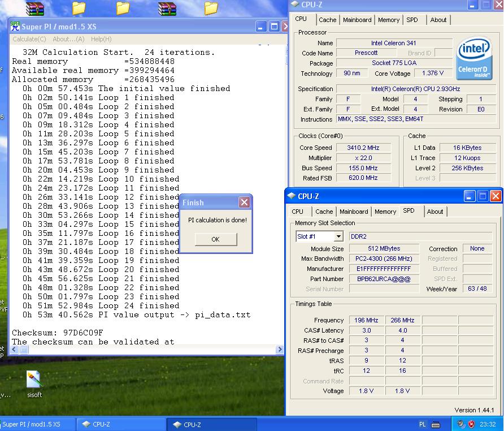Click the Module Size 512 MBytes value
504x431 pixels.
click(384, 248)
